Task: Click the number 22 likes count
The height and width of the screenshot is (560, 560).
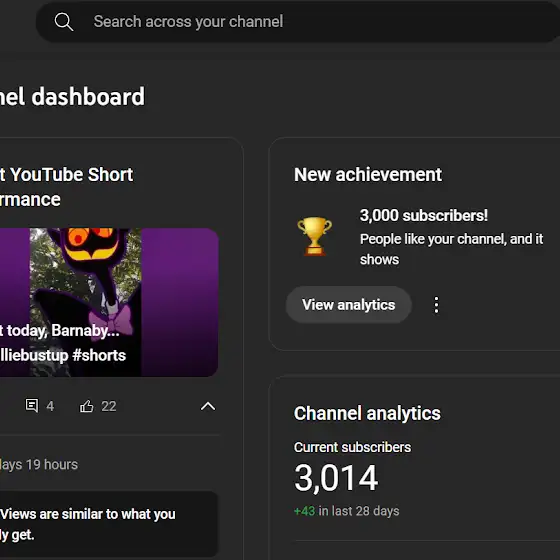Action: point(109,406)
